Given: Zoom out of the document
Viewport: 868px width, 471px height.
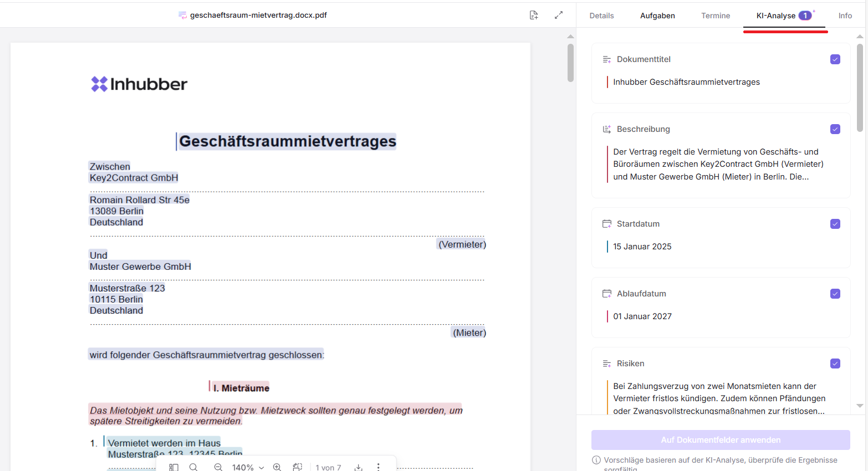Looking at the screenshot, I should (218, 467).
